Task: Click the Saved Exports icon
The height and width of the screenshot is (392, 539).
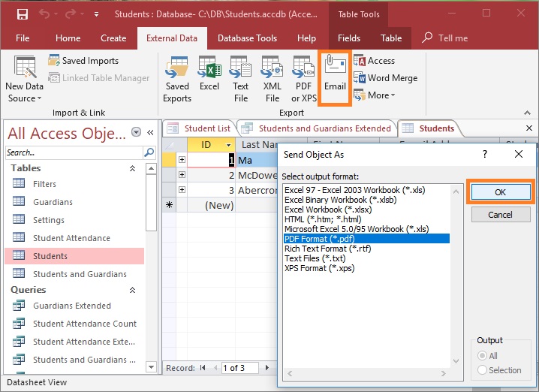Action: coord(177,80)
